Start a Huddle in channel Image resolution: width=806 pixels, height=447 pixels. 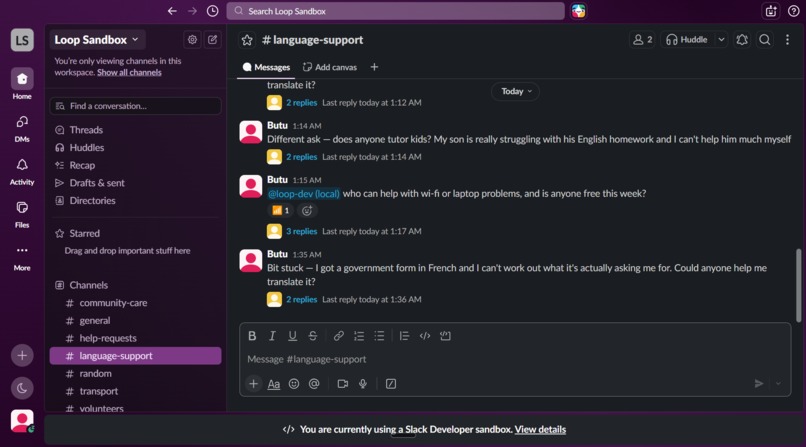pos(687,40)
